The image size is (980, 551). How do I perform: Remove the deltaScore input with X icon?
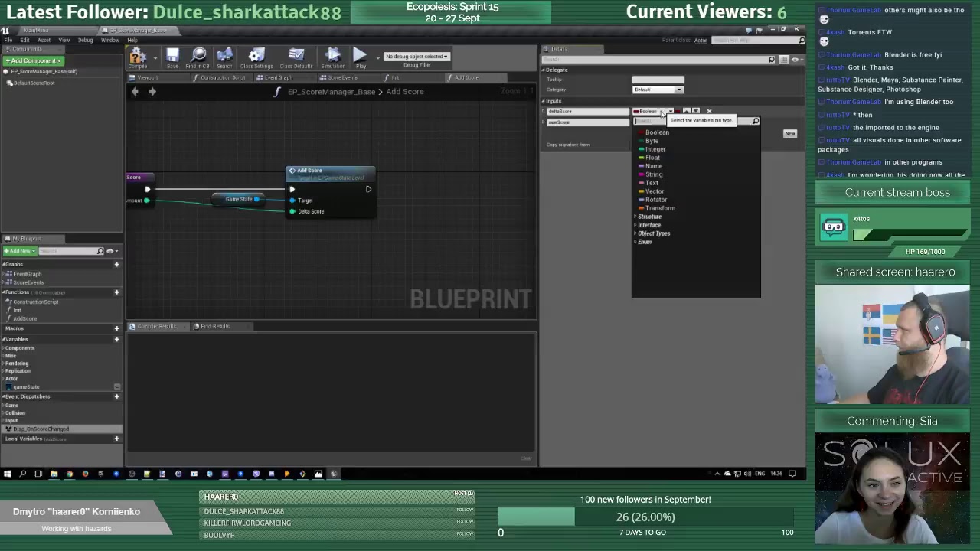tap(709, 112)
